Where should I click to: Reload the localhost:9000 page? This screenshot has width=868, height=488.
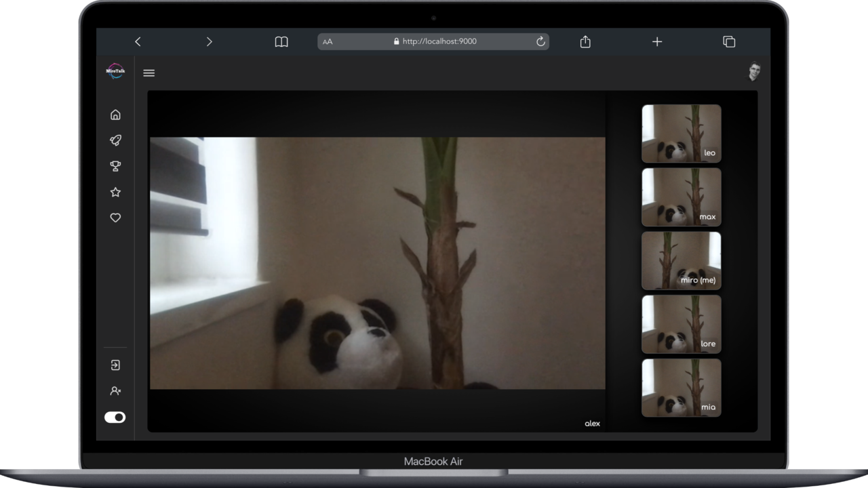(540, 41)
